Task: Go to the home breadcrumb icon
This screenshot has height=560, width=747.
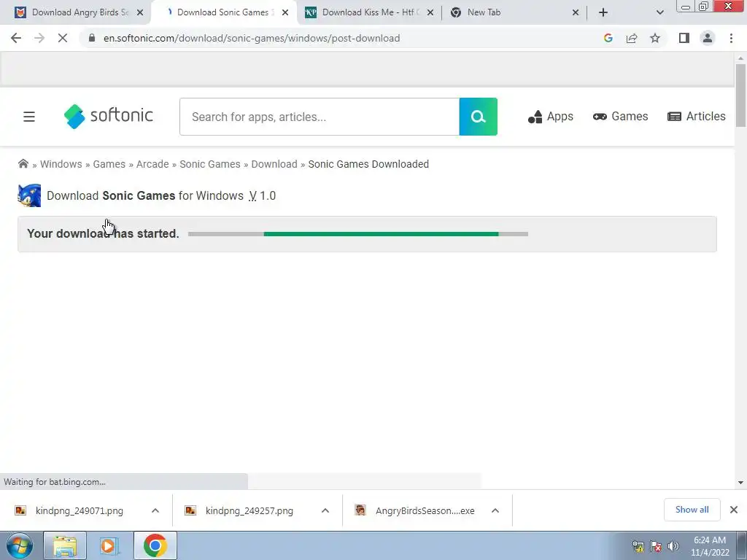Action: tap(23, 164)
